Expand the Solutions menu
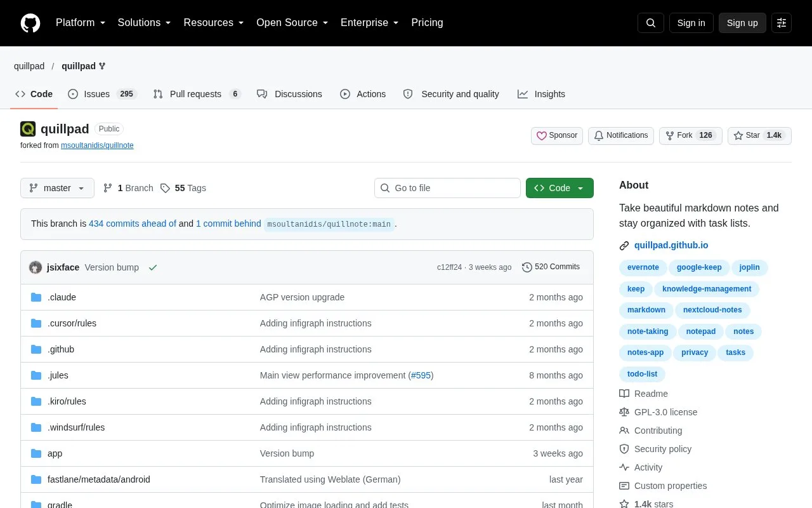Screen dimensions: 812x508 (x=144, y=23)
